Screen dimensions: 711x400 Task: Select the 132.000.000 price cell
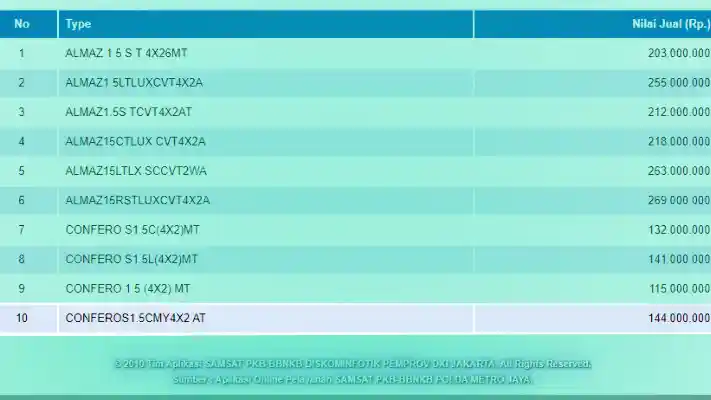678,230
